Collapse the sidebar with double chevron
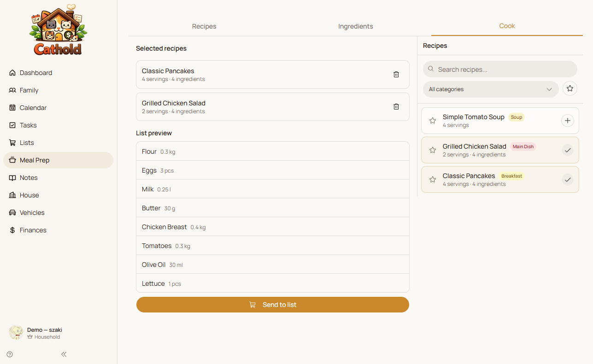Image resolution: width=593 pixels, height=364 pixels. [64, 354]
